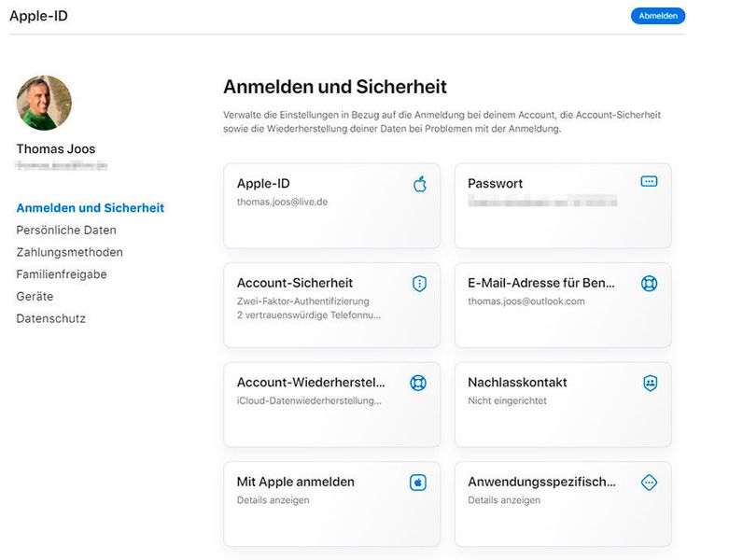The height and width of the screenshot is (560, 729).
Task: Click the email thomas.joos@outlook.com
Action: 526,301
